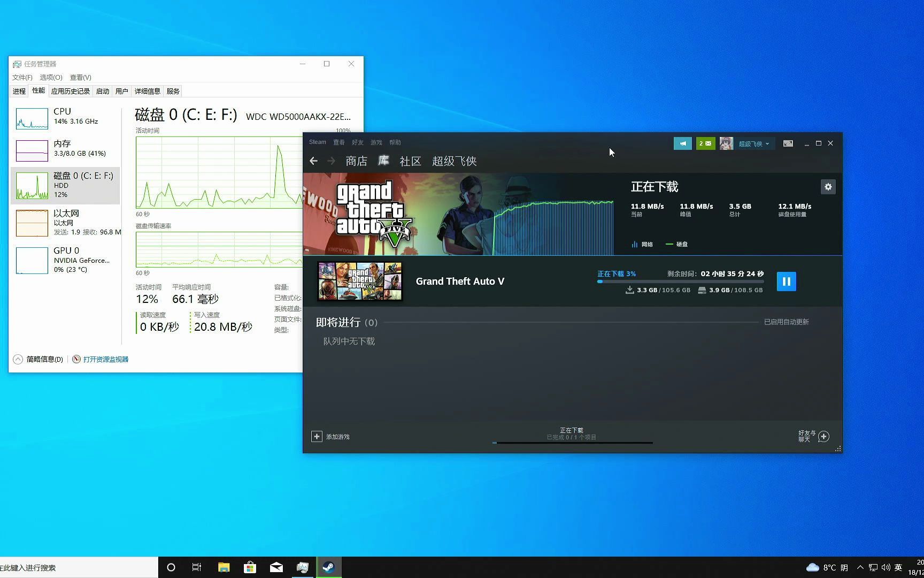
Task: Click the Steam user avatar picture
Action: pos(726,143)
